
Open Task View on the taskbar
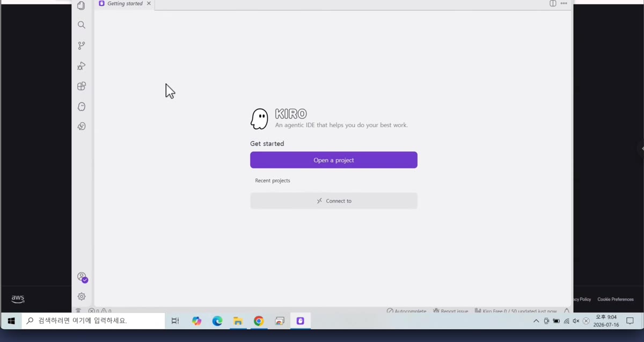pos(175,321)
